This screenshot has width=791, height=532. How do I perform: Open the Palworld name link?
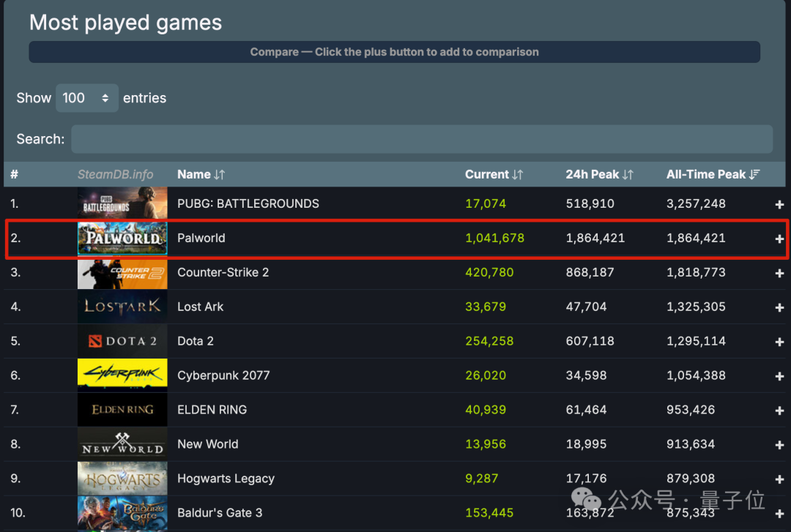[x=201, y=238]
